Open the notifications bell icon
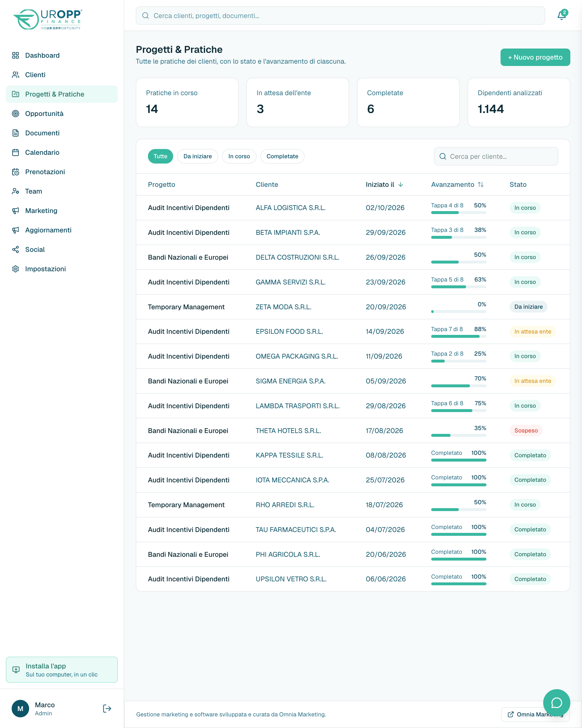The height and width of the screenshot is (728, 582). click(x=562, y=15)
